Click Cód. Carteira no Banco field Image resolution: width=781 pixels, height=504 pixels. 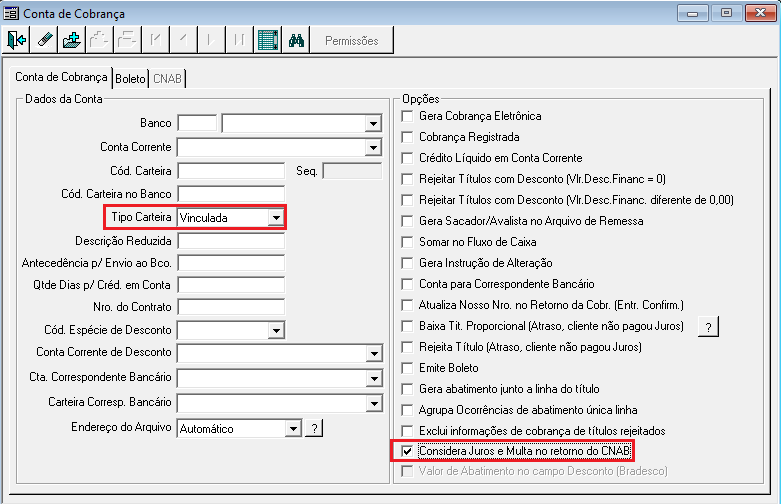[231, 194]
